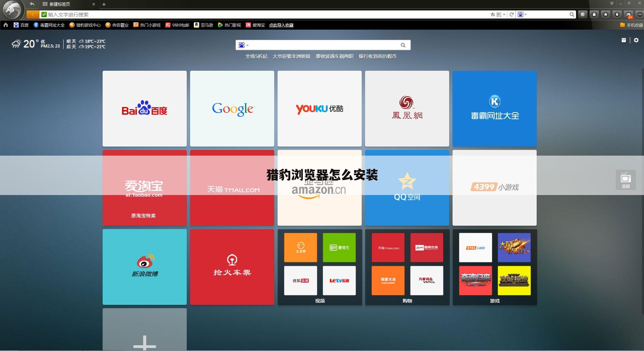
Task: Click 点此导入收藏 link
Action: 281,25
